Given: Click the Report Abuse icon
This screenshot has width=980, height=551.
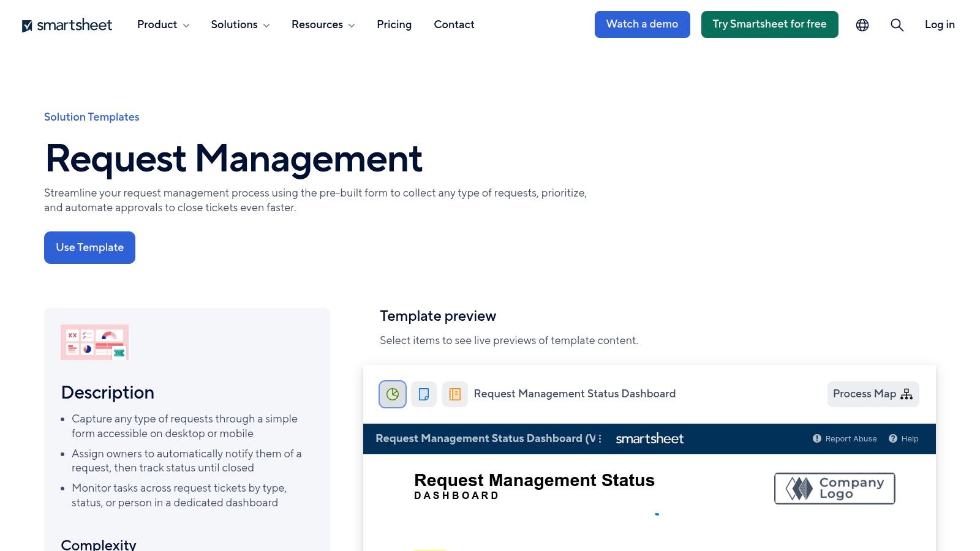Looking at the screenshot, I should point(816,438).
